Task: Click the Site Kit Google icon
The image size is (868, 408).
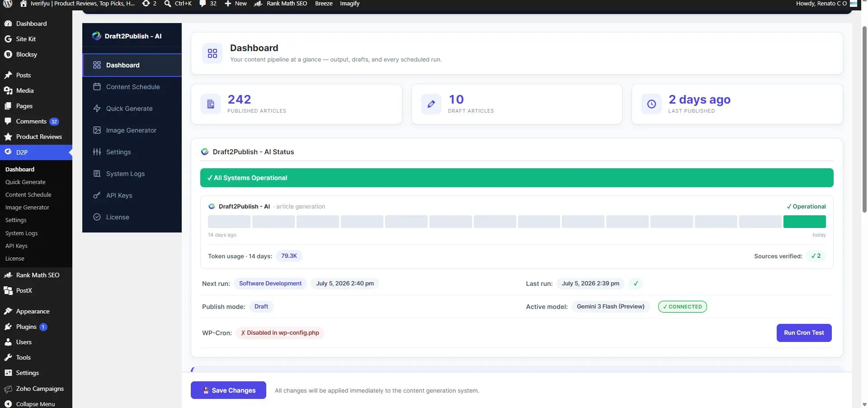Action: (8, 39)
